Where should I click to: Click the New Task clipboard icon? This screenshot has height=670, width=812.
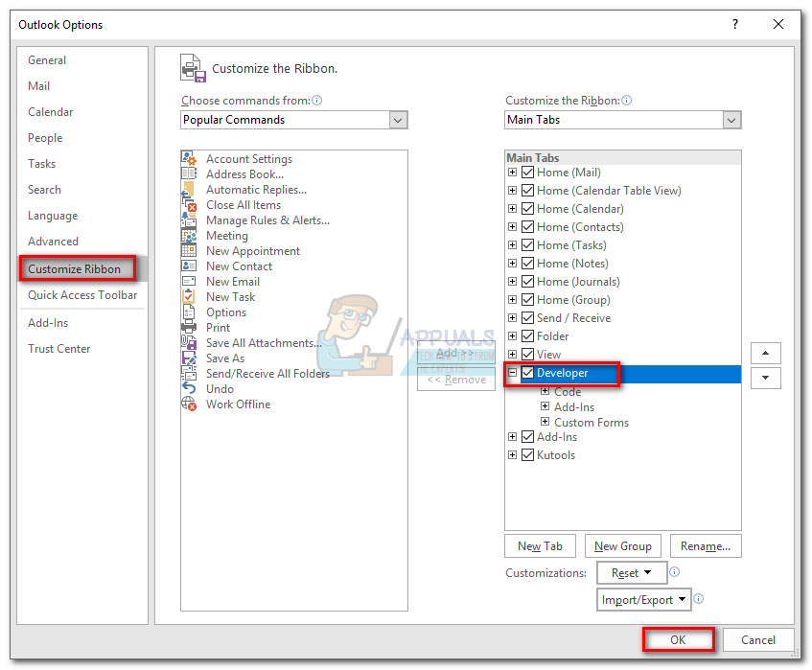click(x=189, y=297)
